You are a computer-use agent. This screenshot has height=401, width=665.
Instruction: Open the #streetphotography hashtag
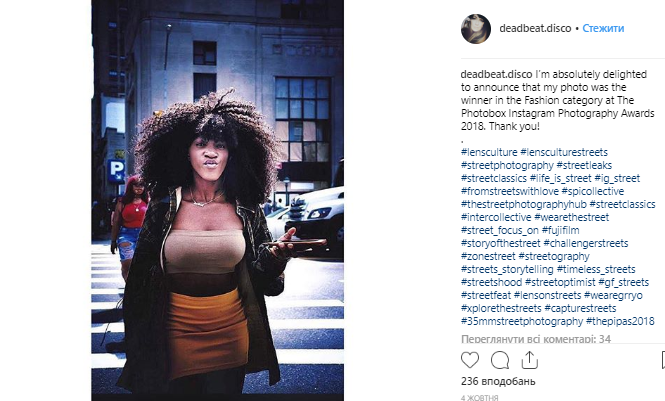click(507, 165)
